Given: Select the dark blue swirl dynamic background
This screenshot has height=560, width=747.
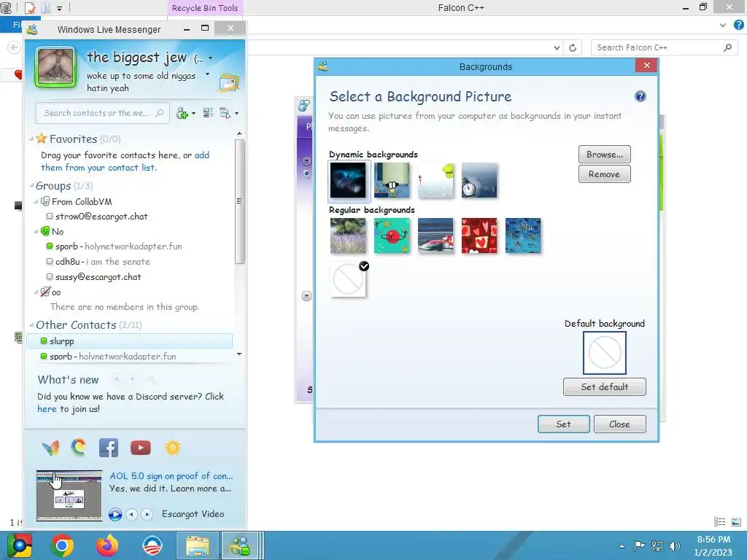Looking at the screenshot, I should [x=348, y=181].
